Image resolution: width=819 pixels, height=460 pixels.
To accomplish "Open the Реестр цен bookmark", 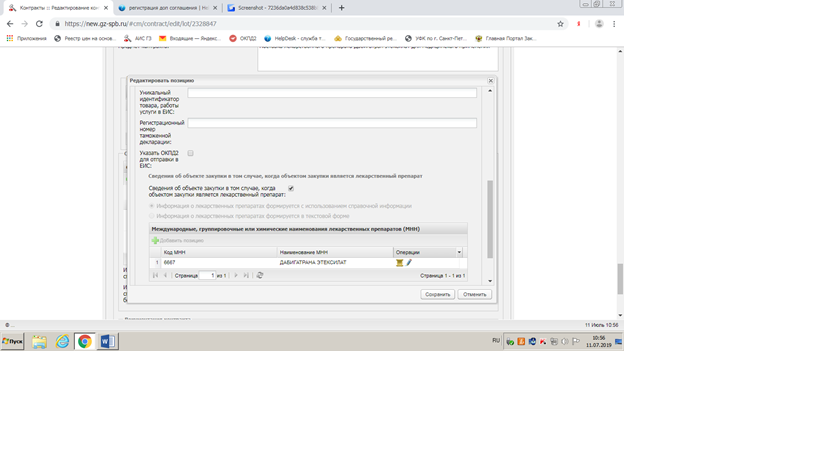I will tap(85, 38).
